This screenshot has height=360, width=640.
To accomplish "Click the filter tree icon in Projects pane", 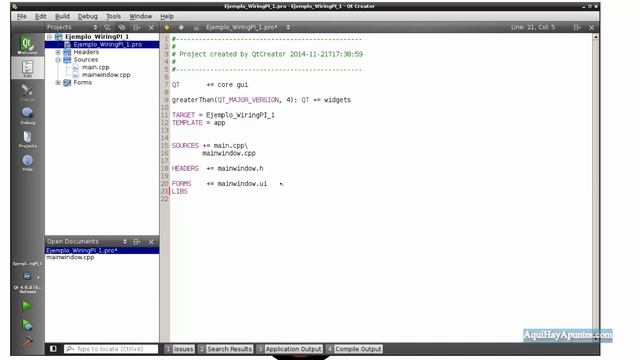I will [x=107, y=27].
